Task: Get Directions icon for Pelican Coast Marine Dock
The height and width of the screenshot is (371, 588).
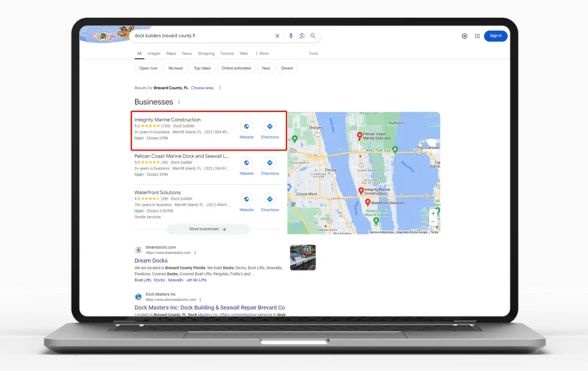Action: 270,163
